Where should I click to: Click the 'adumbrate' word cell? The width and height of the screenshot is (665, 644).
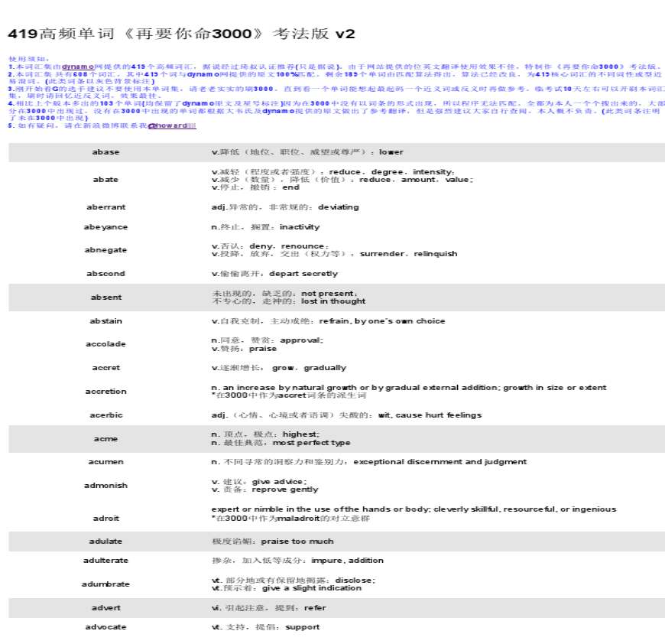click(106, 584)
